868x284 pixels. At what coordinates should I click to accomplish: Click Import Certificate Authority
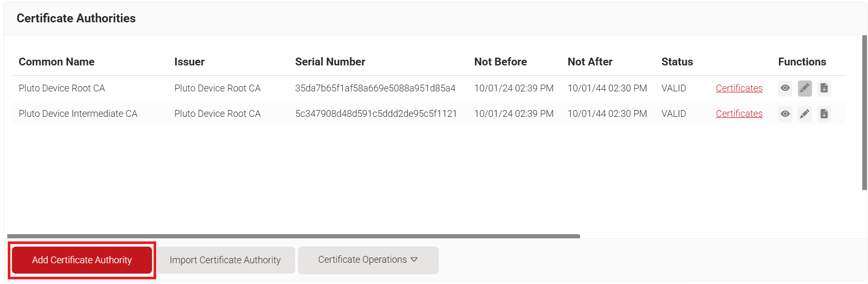[225, 260]
